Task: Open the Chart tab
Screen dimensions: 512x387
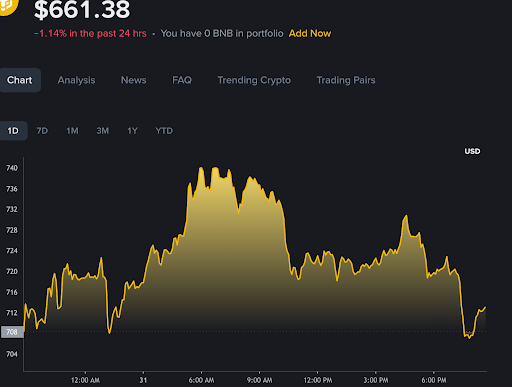Action: (20, 80)
